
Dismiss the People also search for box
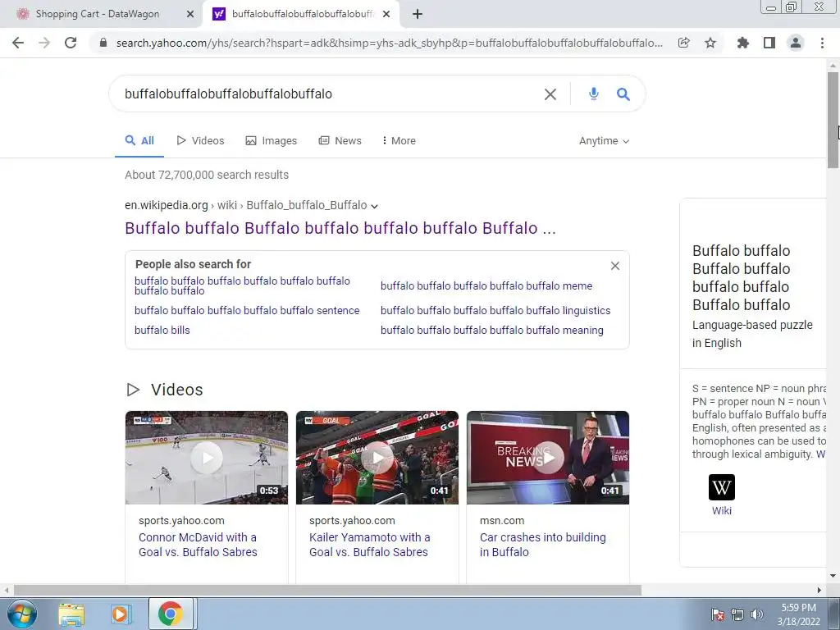pyautogui.click(x=615, y=266)
